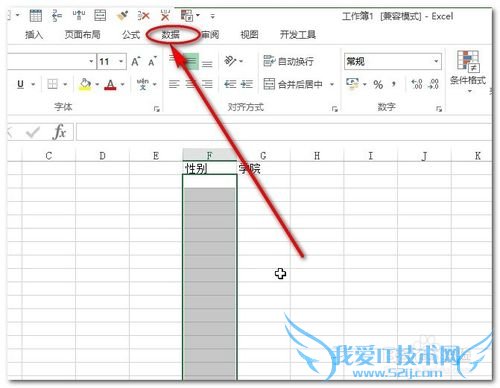Viewport: 500px width, 388px height.
Task: Apply the red font color
Action: 110,84
